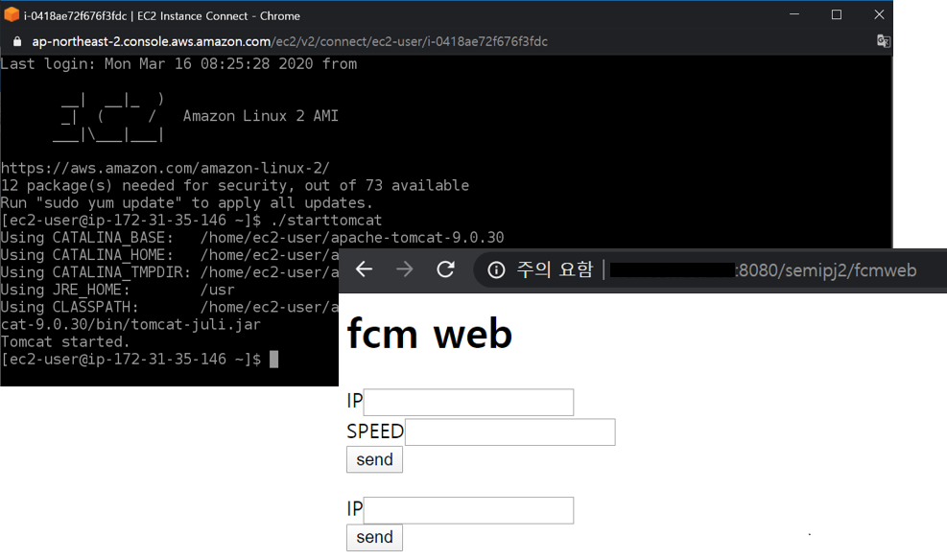The height and width of the screenshot is (560, 947).
Task: Click inside the SPEED input box
Action: tap(509, 432)
